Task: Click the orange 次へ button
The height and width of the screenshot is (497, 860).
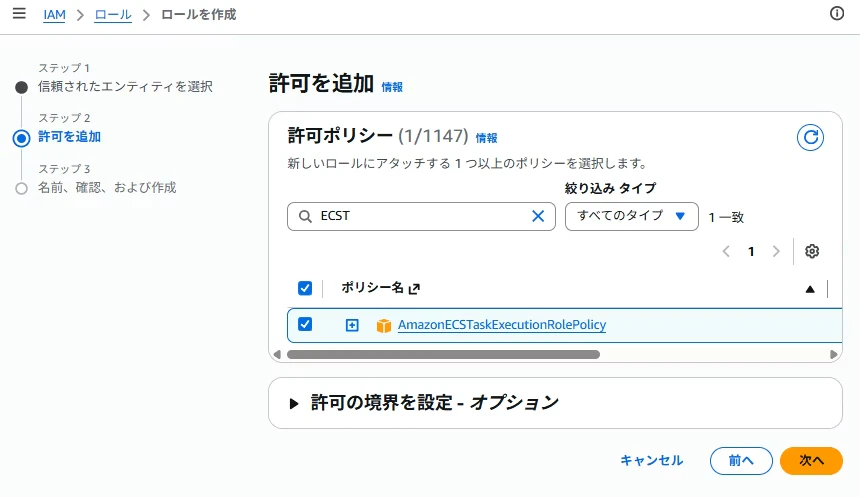Action: coord(811,461)
